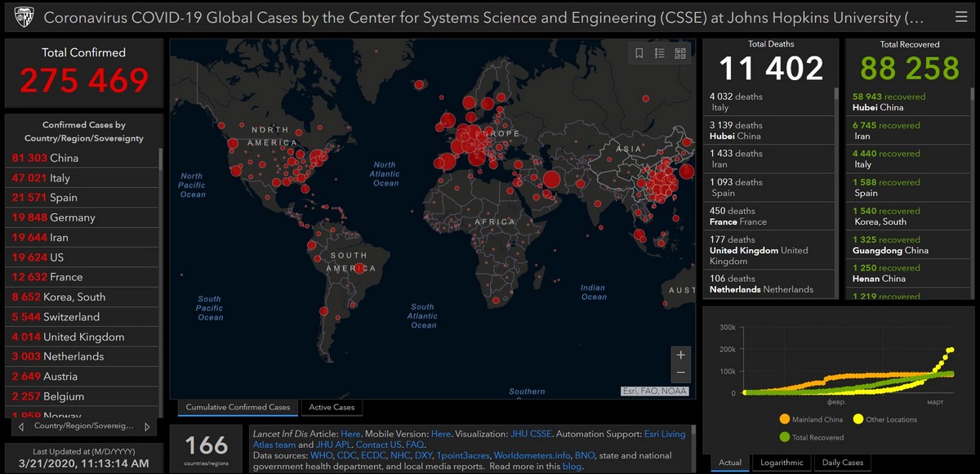Switch to the Logarithmic chart tab

tap(780, 463)
